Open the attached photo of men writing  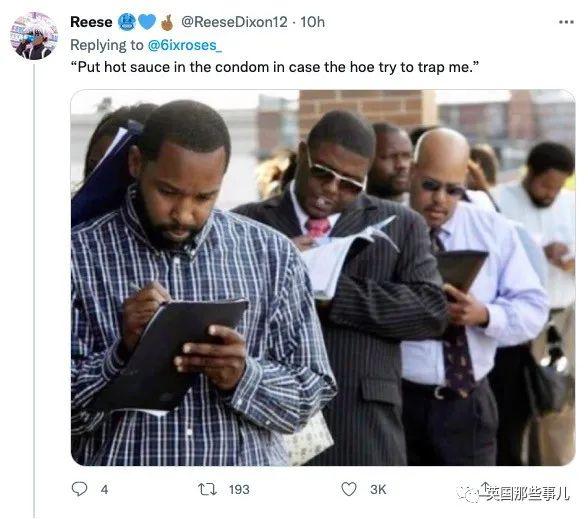pos(323,278)
